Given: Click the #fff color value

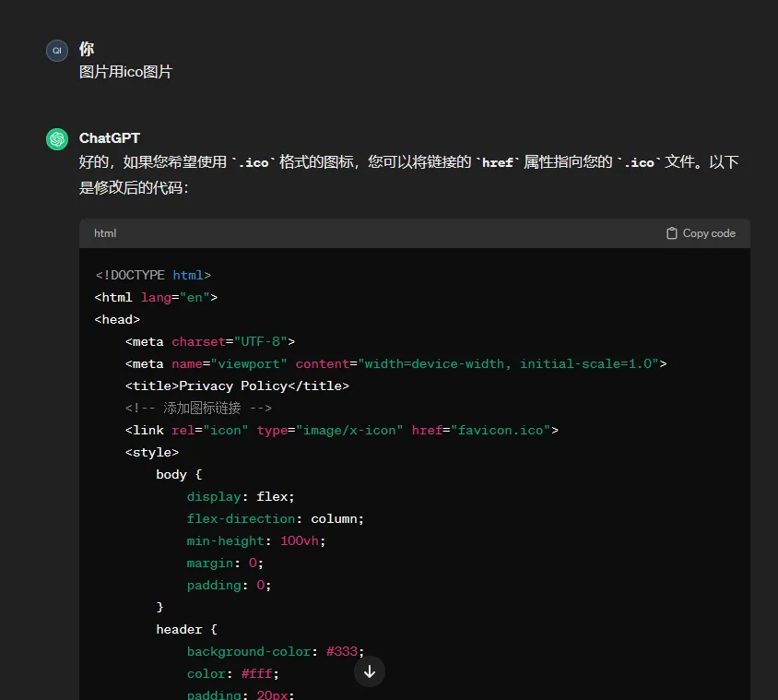Looking at the screenshot, I should click(x=257, y=673).
